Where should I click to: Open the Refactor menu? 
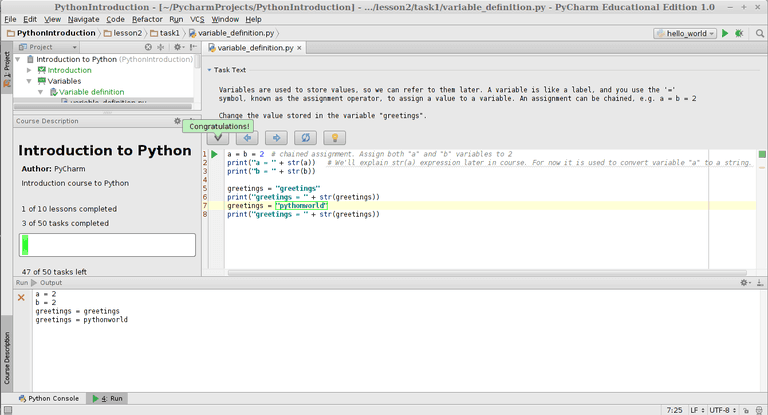tap(147, 19)
